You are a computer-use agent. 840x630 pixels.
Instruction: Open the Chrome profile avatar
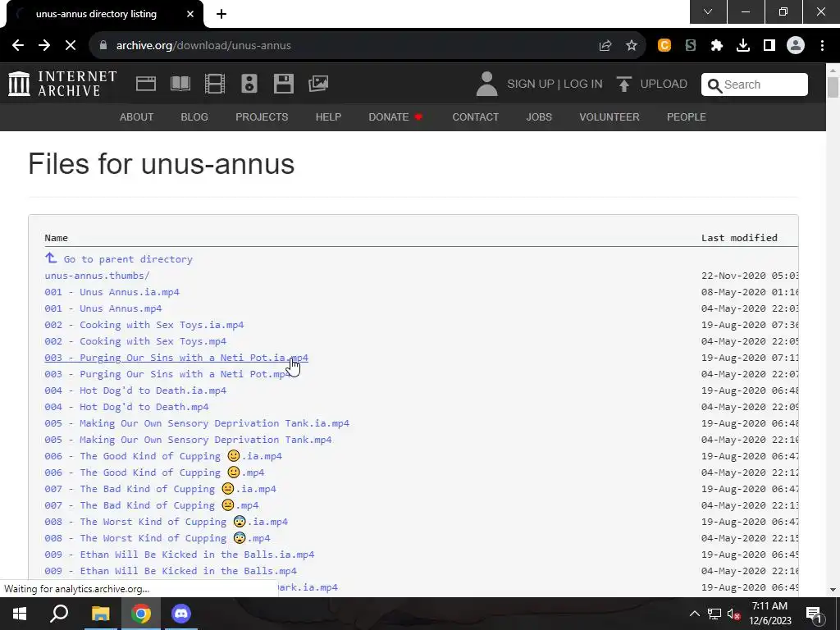click(x=796, y=46)
